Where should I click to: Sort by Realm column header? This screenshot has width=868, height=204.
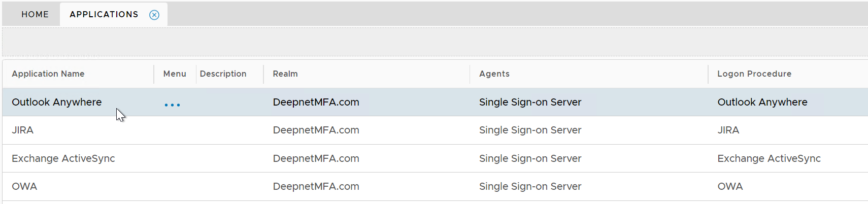tap(285, 74)
